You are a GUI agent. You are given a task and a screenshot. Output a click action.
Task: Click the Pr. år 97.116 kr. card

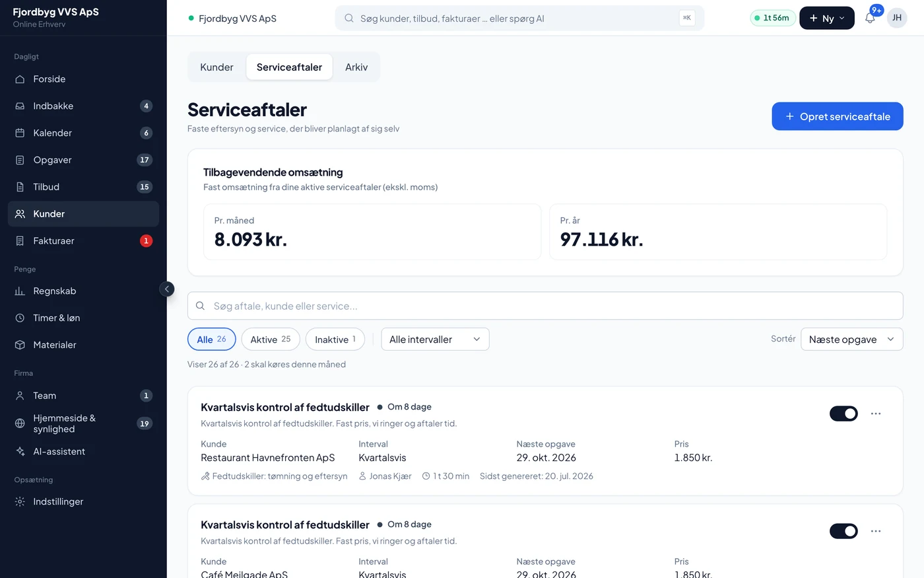click(718, 232)
